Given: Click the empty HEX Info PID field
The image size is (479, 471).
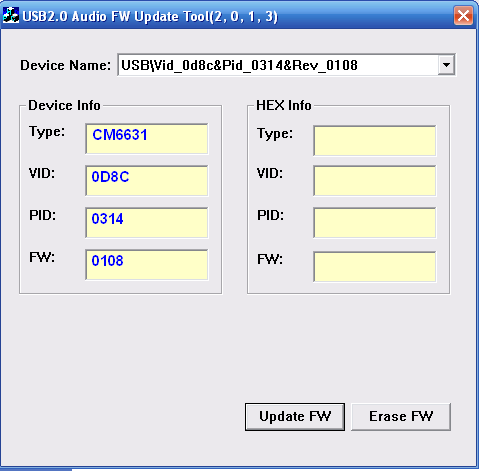Looking at the screenshot, I should pos(375,223).
